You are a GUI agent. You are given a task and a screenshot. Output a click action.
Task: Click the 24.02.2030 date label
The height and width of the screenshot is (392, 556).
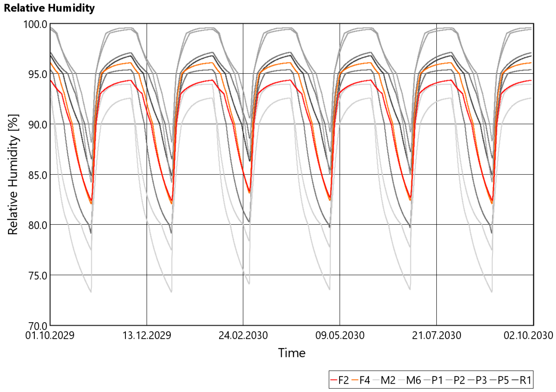pos(243,335)
